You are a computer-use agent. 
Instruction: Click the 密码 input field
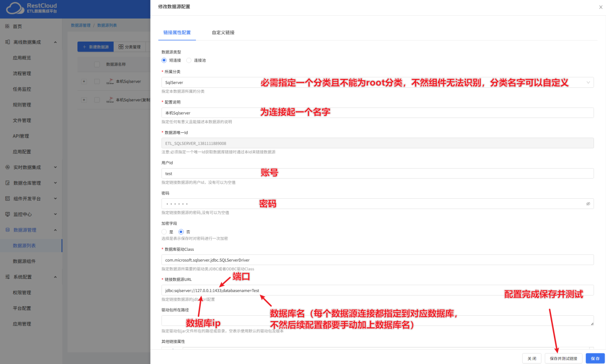(378, 203)
